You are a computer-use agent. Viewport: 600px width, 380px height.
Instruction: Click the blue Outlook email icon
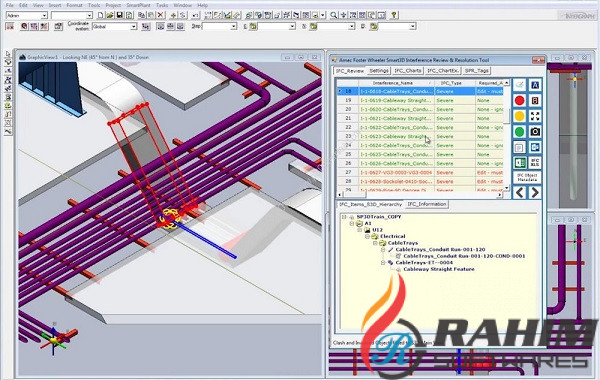(535, 147)
